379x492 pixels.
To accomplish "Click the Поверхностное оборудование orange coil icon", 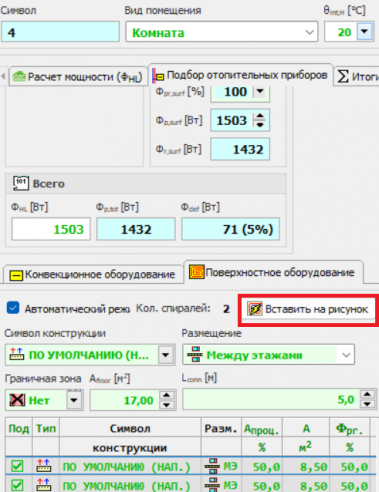I will pos(196,272).
